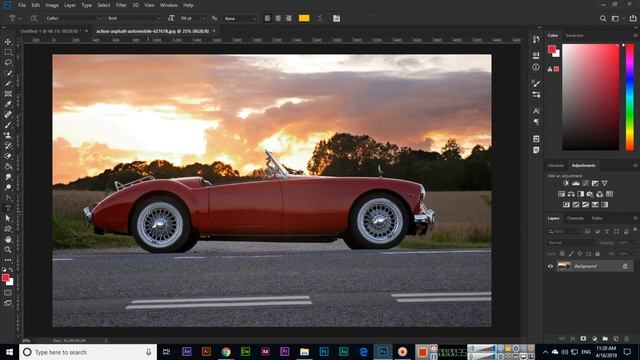Viewport: 640px width, 360px height.
Task: Open the anti-aliasing method dropdown
Action: click(240, 18)
